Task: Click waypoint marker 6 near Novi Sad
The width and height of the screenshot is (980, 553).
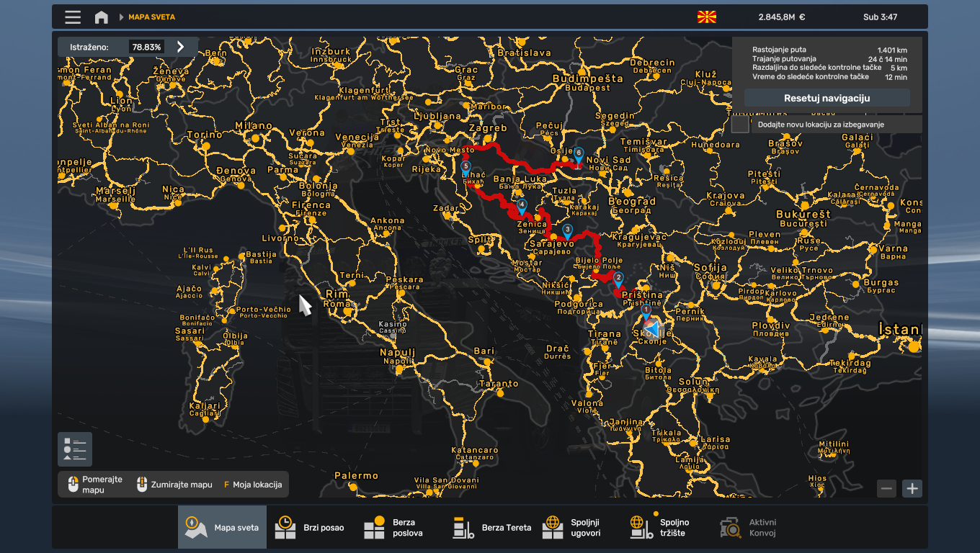Action: coord(578,154)
